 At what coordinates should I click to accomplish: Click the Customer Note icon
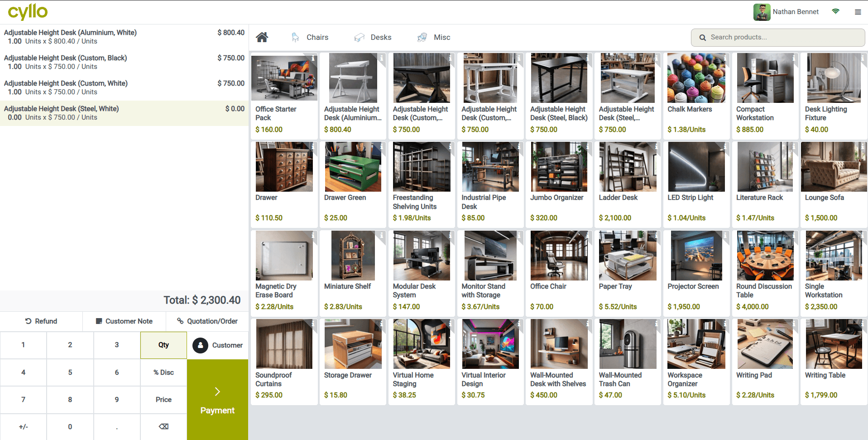point(99,321)
